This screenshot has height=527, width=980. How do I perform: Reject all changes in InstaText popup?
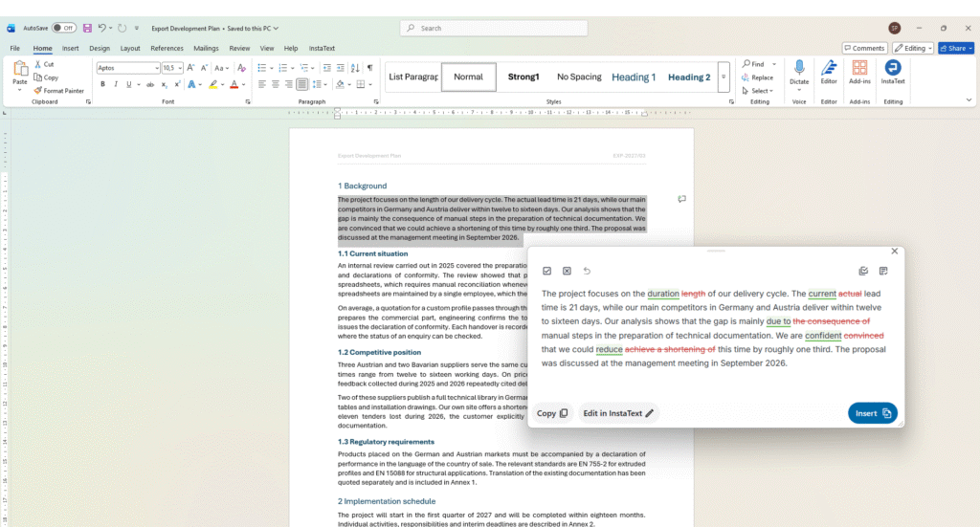567,271
